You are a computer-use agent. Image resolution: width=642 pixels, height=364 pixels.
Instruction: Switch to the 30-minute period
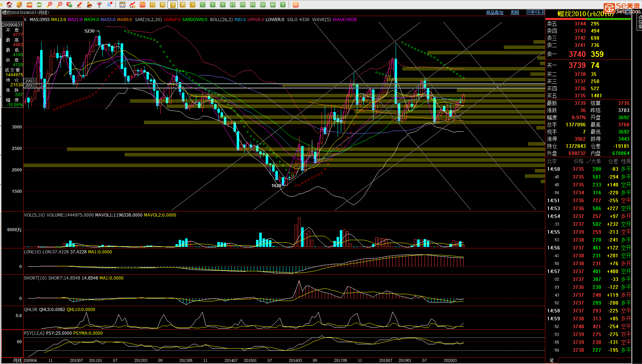click(243, 5)
